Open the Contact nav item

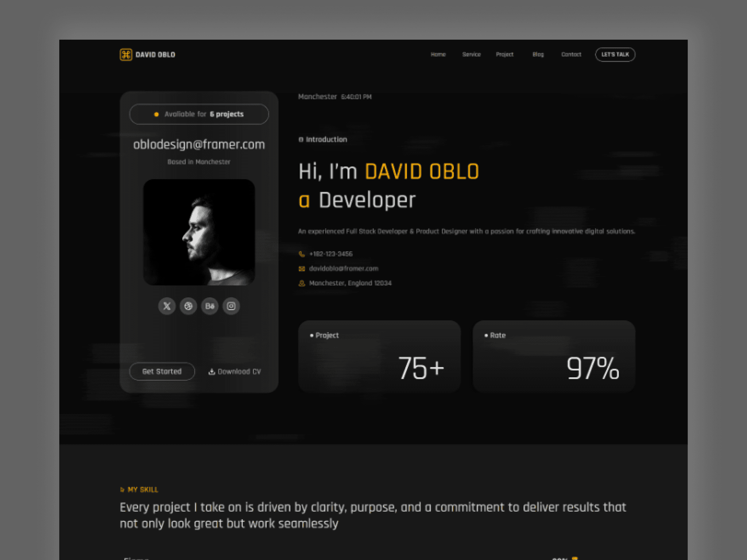pyautogui.click(x=571, y=55)
